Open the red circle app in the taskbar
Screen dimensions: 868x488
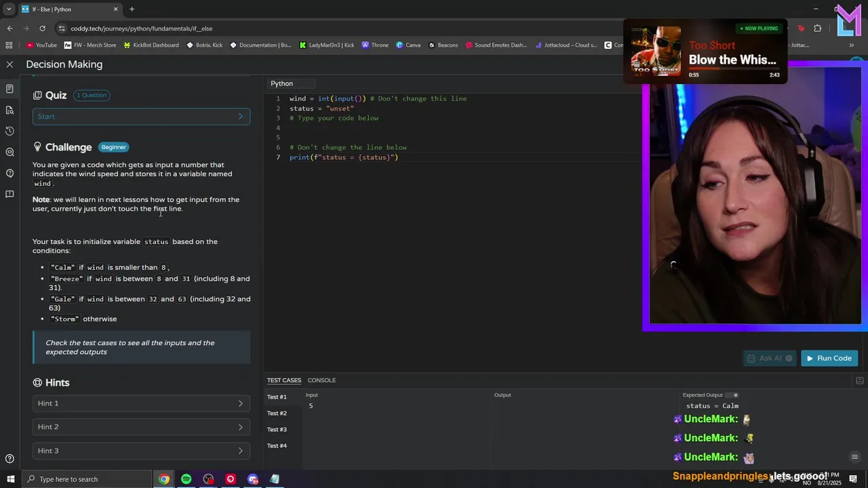point(231,479)
